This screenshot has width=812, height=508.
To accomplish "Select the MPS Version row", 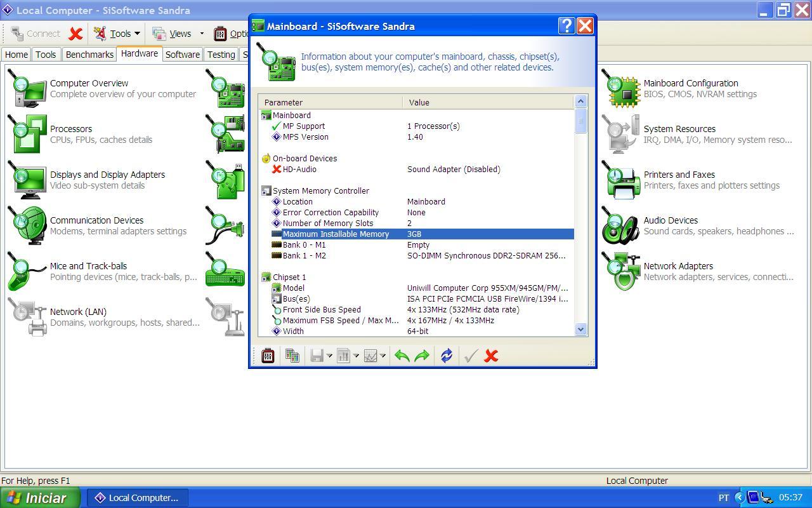I will [416, 137].
